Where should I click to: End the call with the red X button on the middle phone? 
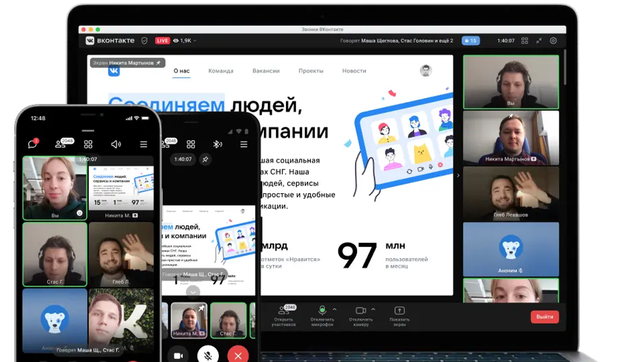pyautogui.click(x=238, y=356)
